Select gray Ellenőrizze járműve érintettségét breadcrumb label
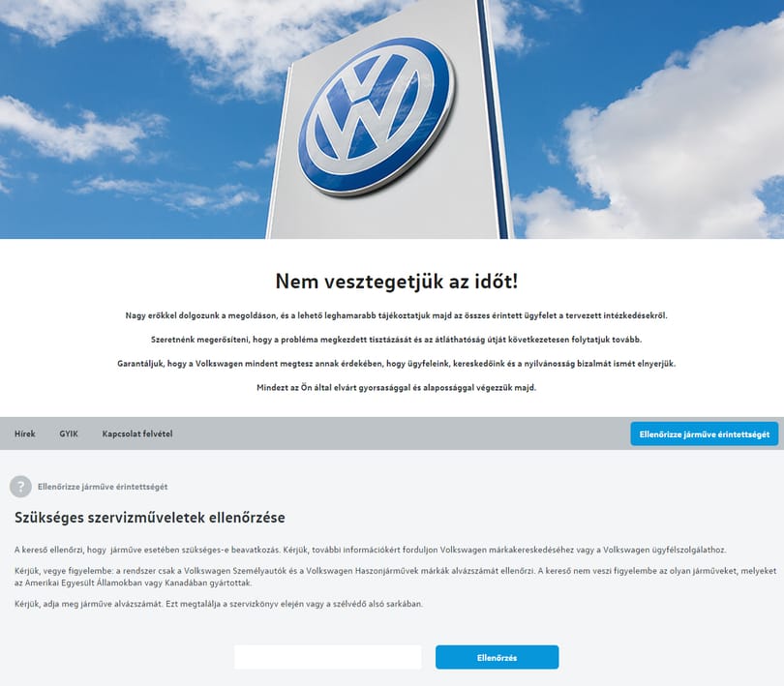 [x=103, y=487]
